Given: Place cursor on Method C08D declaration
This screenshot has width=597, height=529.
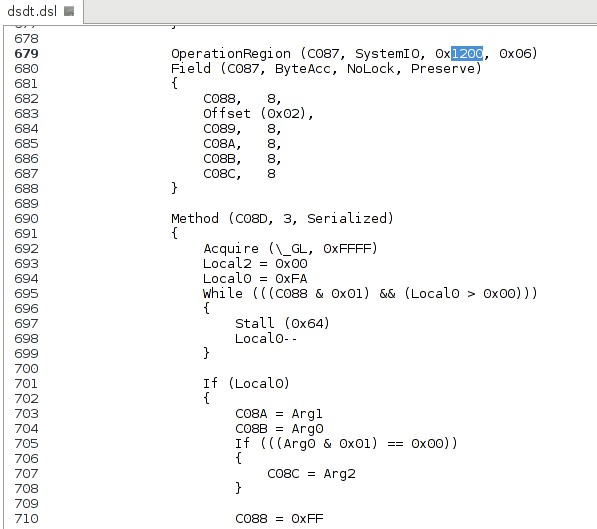Looking at the screenshot, I should point(282,219).
